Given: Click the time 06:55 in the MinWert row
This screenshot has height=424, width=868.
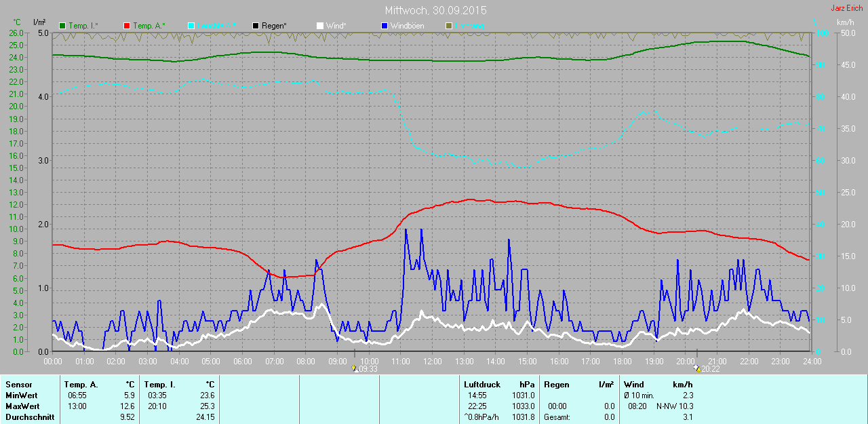Looking at the screenshot, I should tap(77, 396).
